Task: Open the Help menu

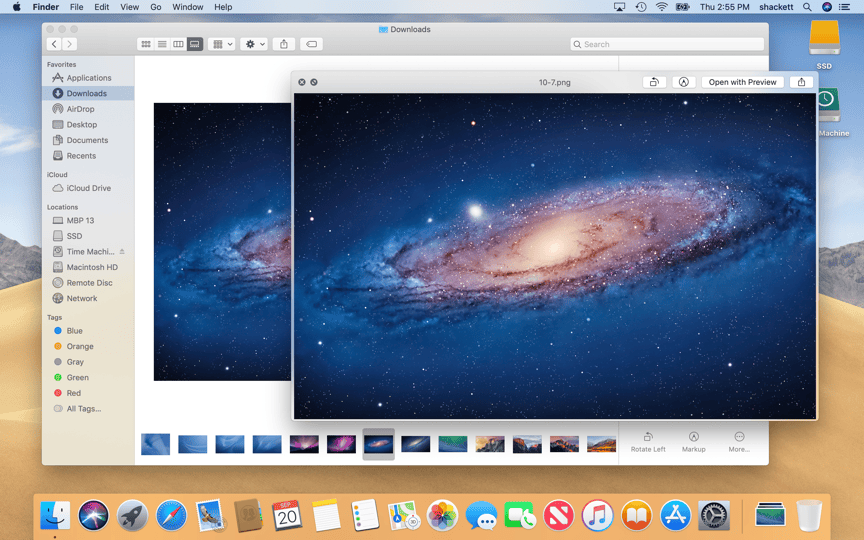Action: tap(223, 7)
